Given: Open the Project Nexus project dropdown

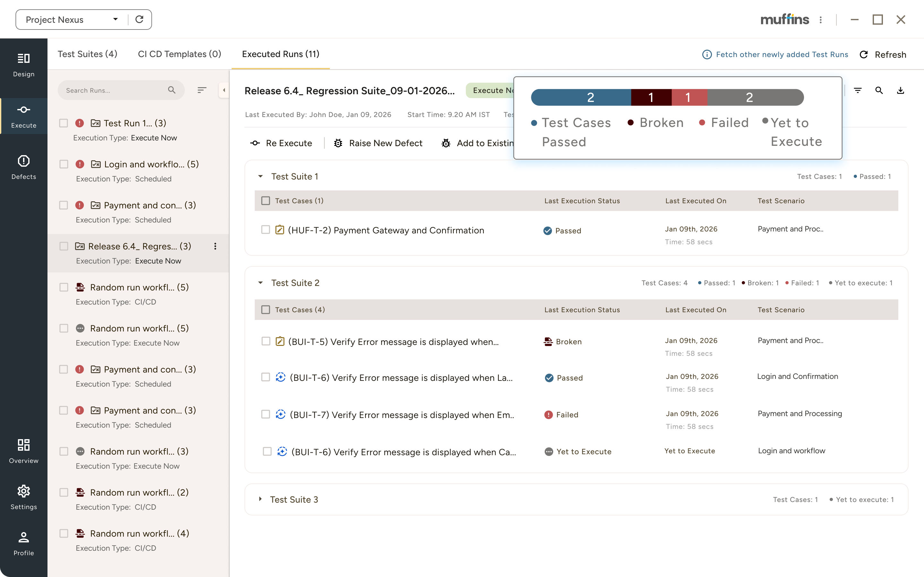Looking at the screenshot, I should [x=115, y=19].
